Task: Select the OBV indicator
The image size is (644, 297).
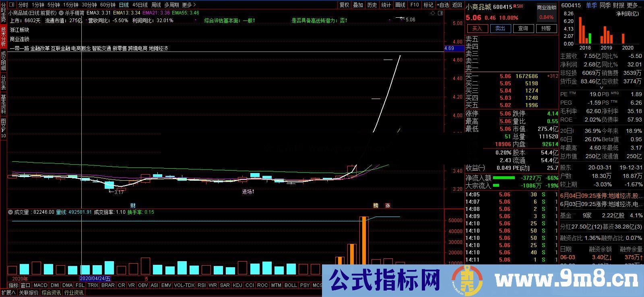Action: [x=142, y=285]
